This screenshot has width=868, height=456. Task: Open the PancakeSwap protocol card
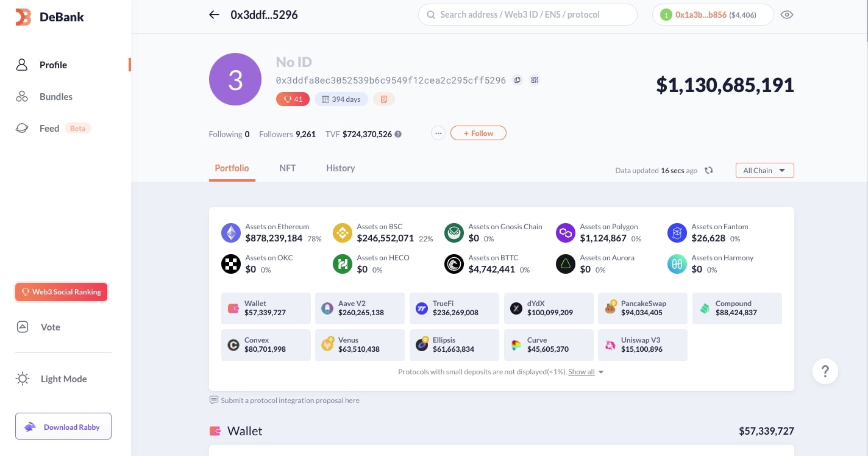642,308
